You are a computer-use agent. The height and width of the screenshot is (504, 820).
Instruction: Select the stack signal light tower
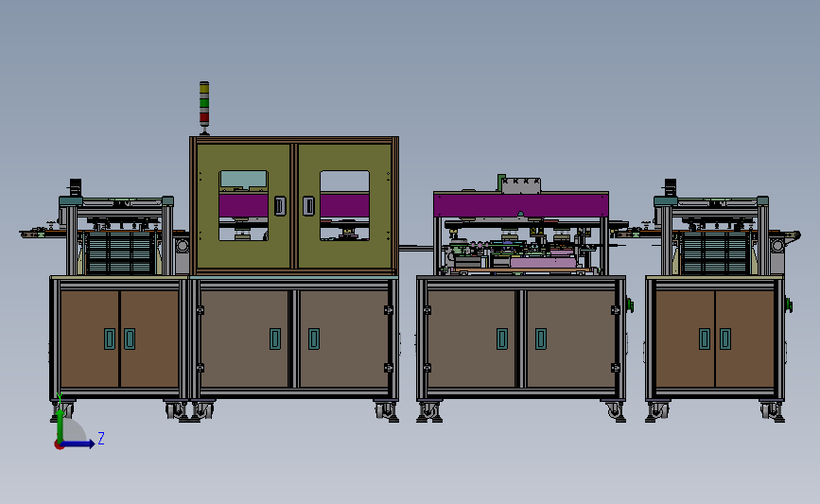[x=204, y=107]
